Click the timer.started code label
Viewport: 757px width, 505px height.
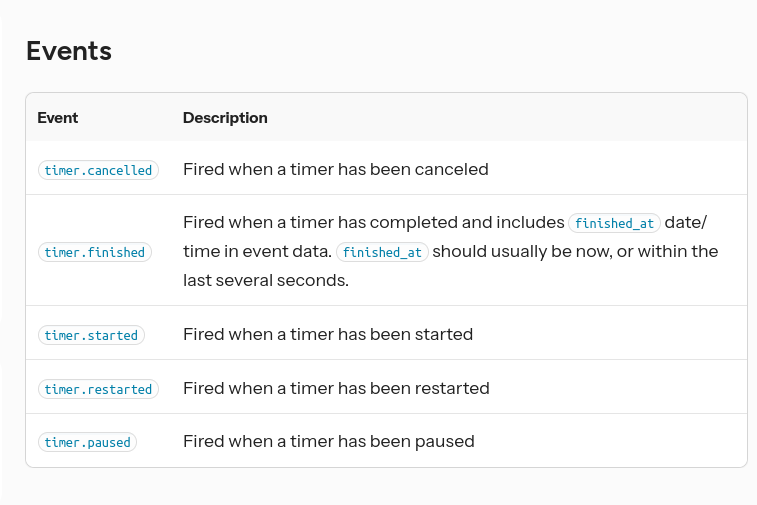[x=91, y=335]
